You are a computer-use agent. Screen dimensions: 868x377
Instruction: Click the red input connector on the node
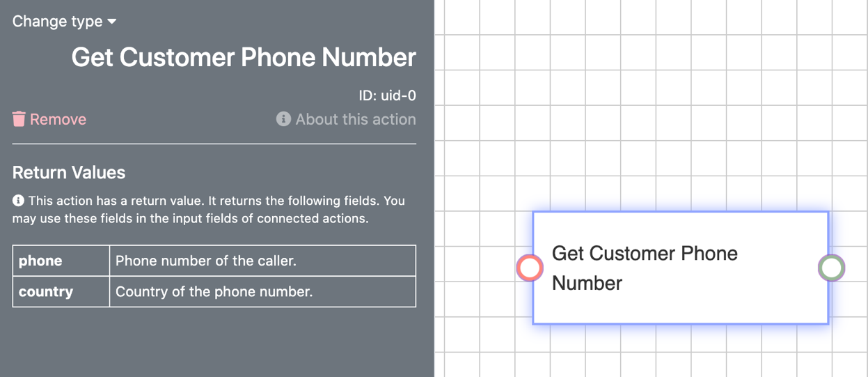(x=530, y=268)
